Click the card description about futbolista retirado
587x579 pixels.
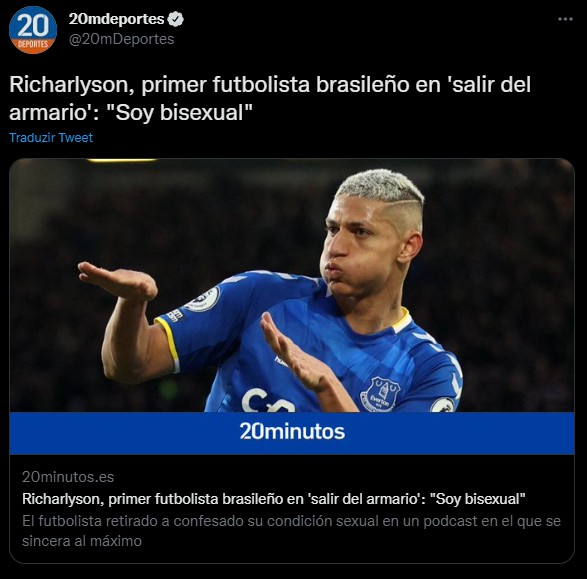291,531
